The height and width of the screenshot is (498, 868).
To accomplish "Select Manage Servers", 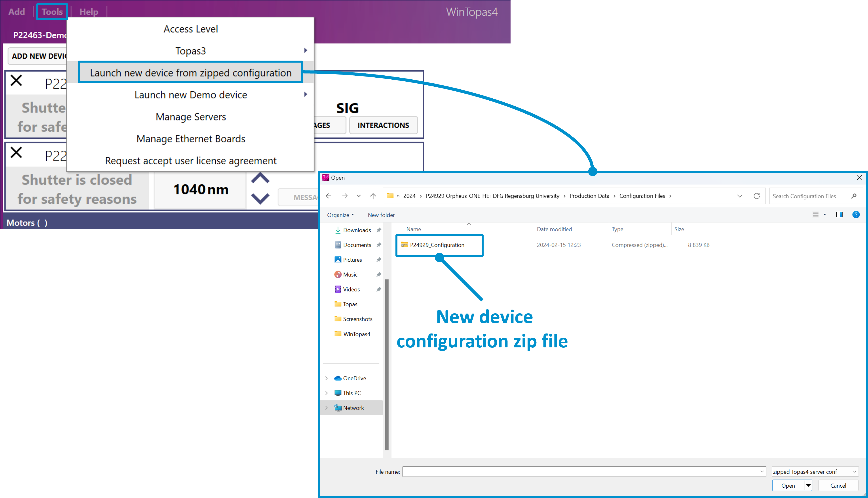I will coord(191,117).
